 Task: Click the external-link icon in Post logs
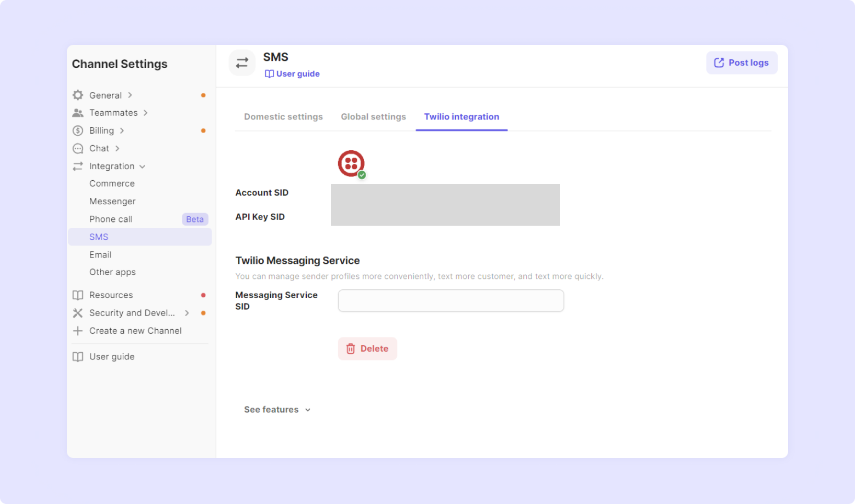pos(719,63)
